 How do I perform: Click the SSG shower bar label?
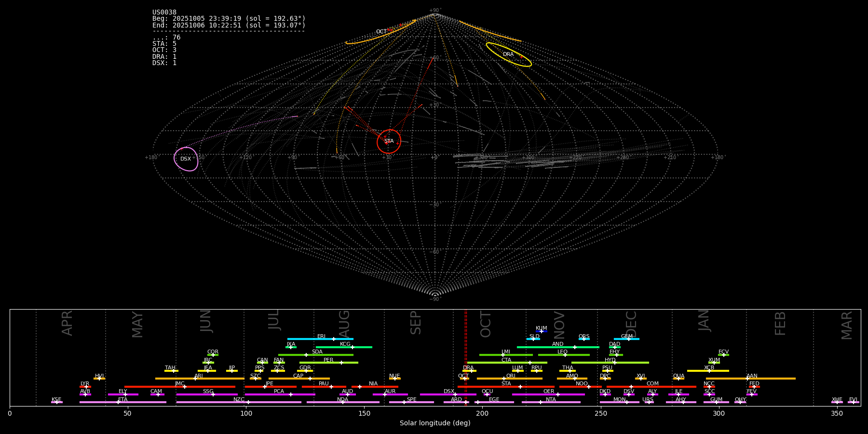click(208, 392)
